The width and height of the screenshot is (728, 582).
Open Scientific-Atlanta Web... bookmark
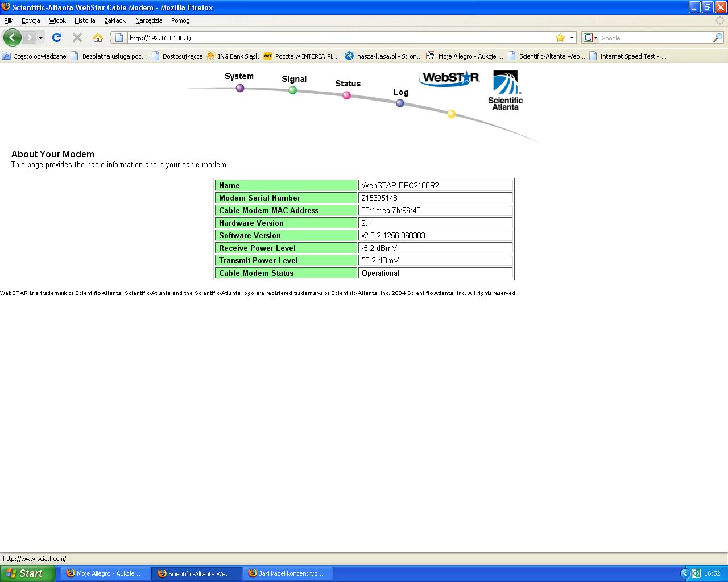pyautogui.click(x=546, y=56)
